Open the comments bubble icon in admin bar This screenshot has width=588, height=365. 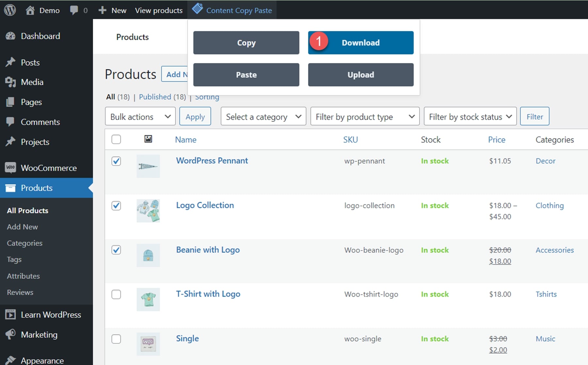coord(74,10)
